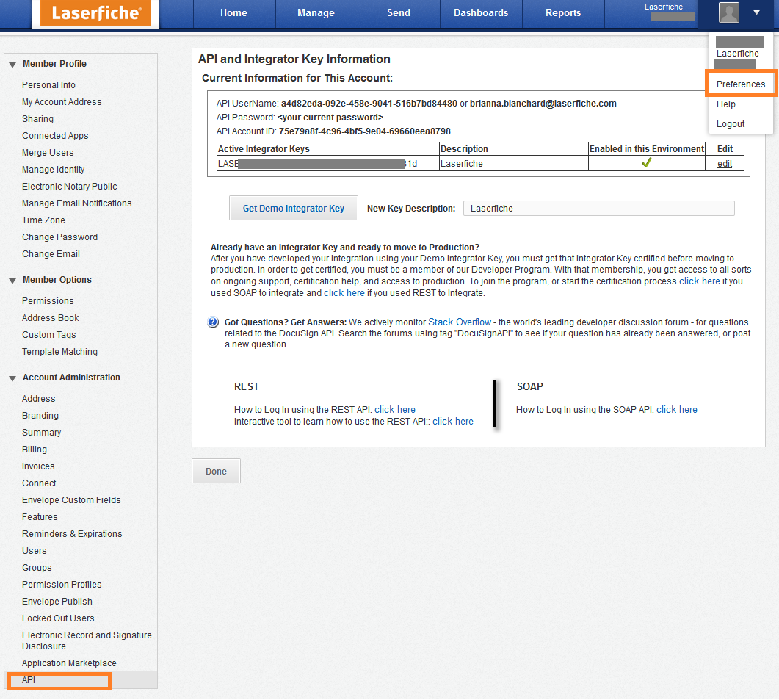The image size is (779, 700).
Task: Open Connect settings
Action: [x=39, y=483]
